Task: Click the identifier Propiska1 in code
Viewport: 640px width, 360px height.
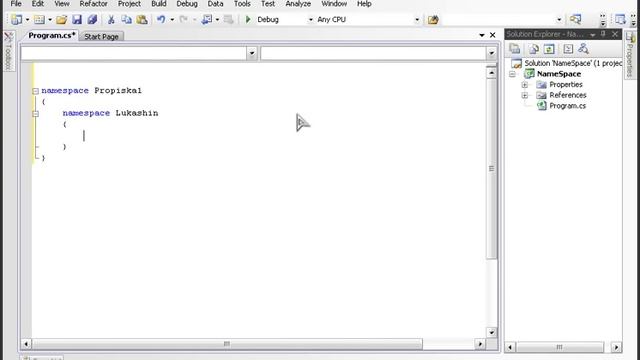Action: [118, 91]
